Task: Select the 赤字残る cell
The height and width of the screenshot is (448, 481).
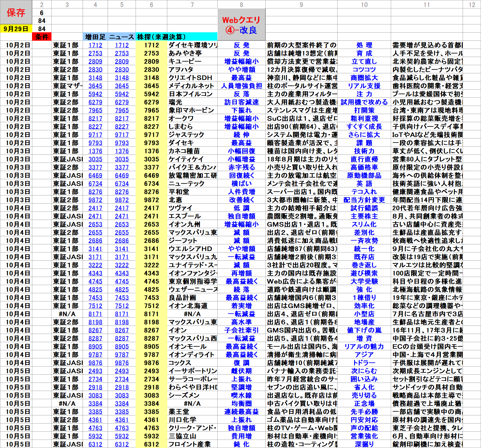Action: [x=241, y=167]
